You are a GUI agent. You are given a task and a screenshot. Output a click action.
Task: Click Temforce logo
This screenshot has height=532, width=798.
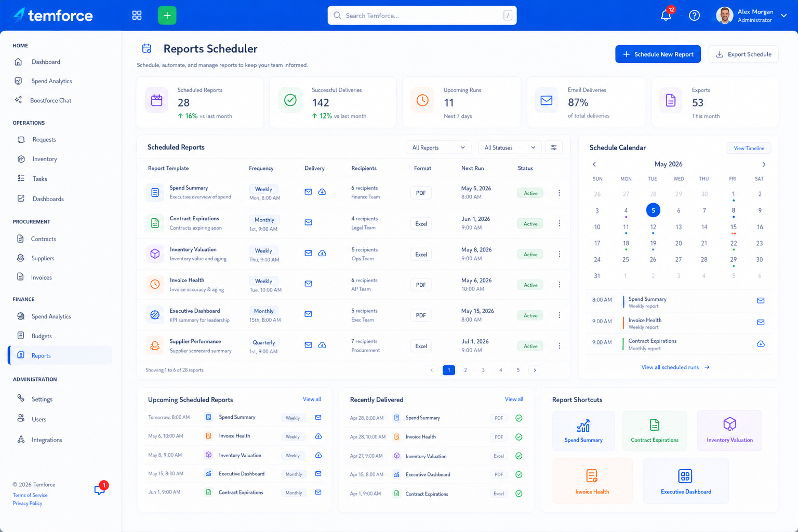(x=53, y=16)
